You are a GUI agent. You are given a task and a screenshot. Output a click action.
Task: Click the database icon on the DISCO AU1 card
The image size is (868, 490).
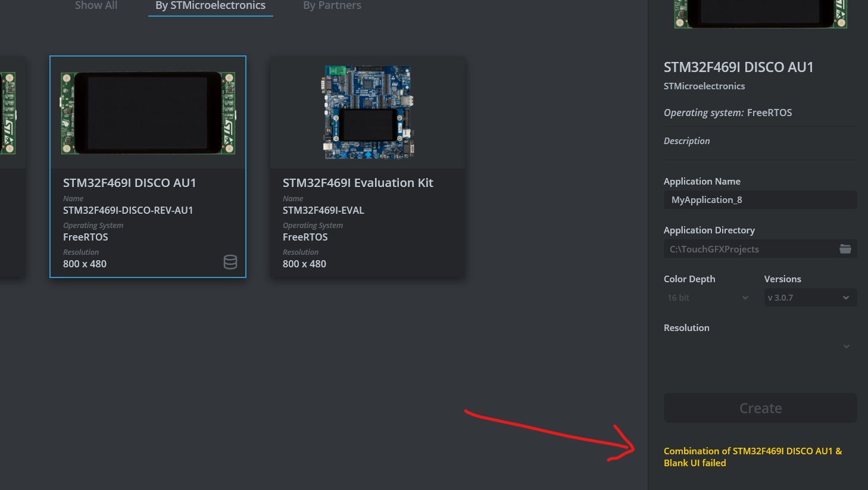[230, 262]
